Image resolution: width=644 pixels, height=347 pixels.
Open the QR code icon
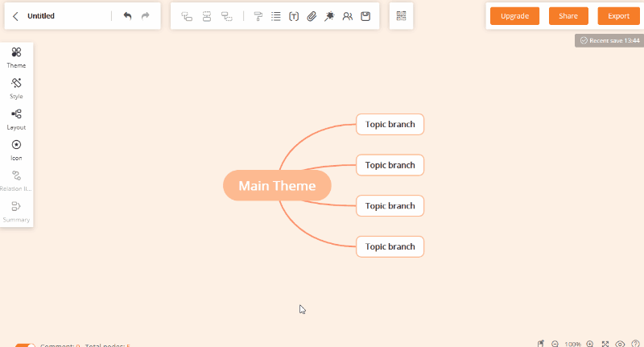(401, 16)
